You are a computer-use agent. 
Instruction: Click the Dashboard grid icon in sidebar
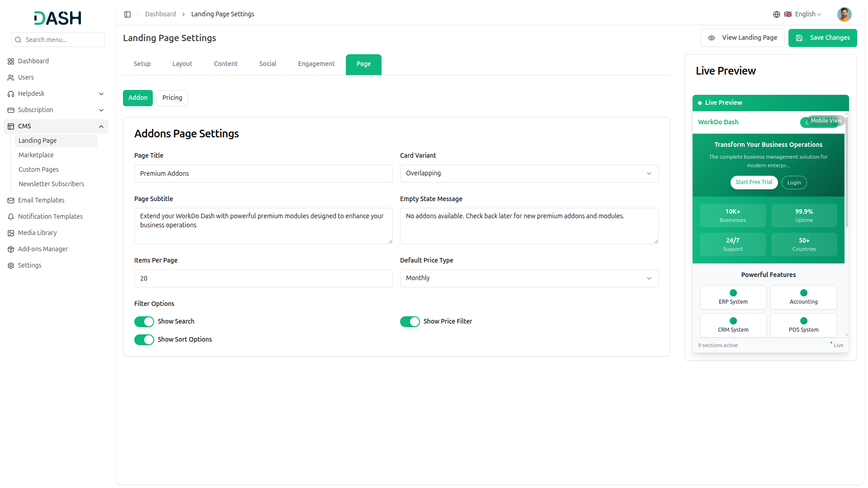point(11,61)
